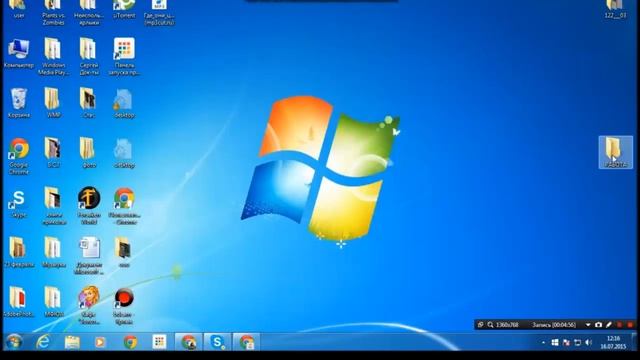Open the user folder on desktop
The image size is (640, 360).
tap(18, 9)
